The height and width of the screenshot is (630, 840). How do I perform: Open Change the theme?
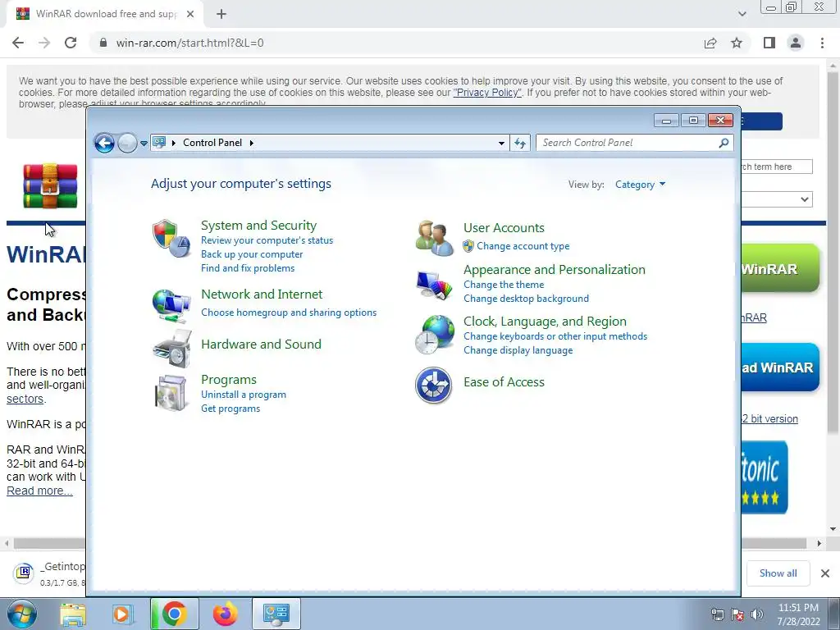point(504,285)
